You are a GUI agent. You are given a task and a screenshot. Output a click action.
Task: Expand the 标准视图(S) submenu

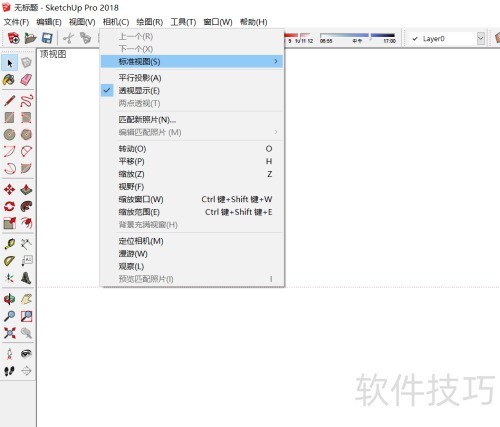[192, 62]
